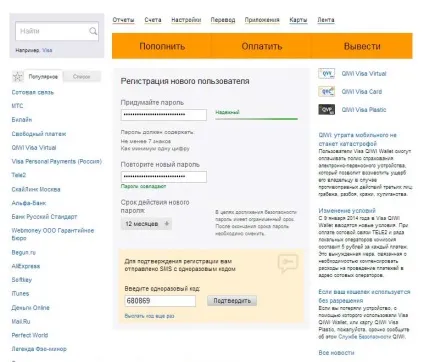Screen dimensions: 424x362
Task: Open Visa Personal Payments (Россия) link
Action: [x=57, y=161]
